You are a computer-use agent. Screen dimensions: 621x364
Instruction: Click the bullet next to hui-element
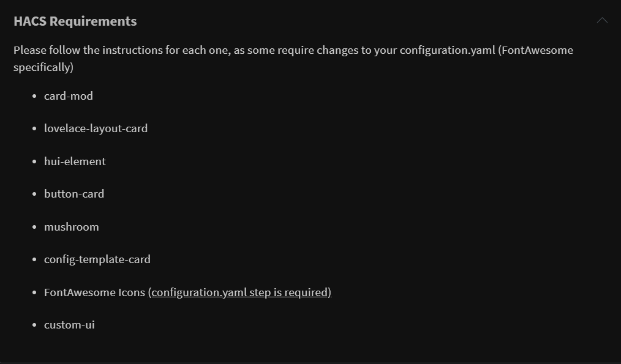coord(34,162)
